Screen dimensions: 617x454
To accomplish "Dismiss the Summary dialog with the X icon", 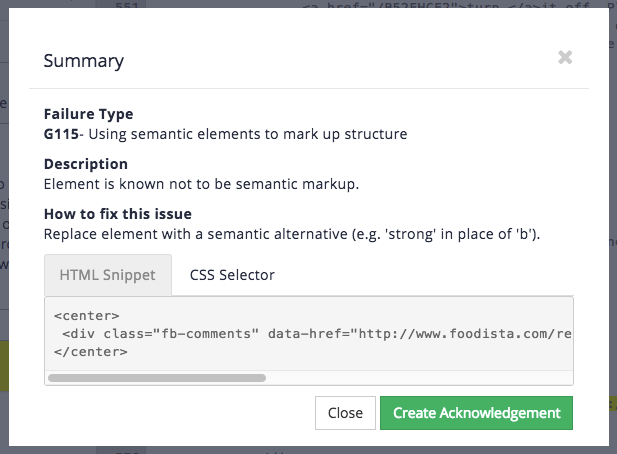I will 565,58.
